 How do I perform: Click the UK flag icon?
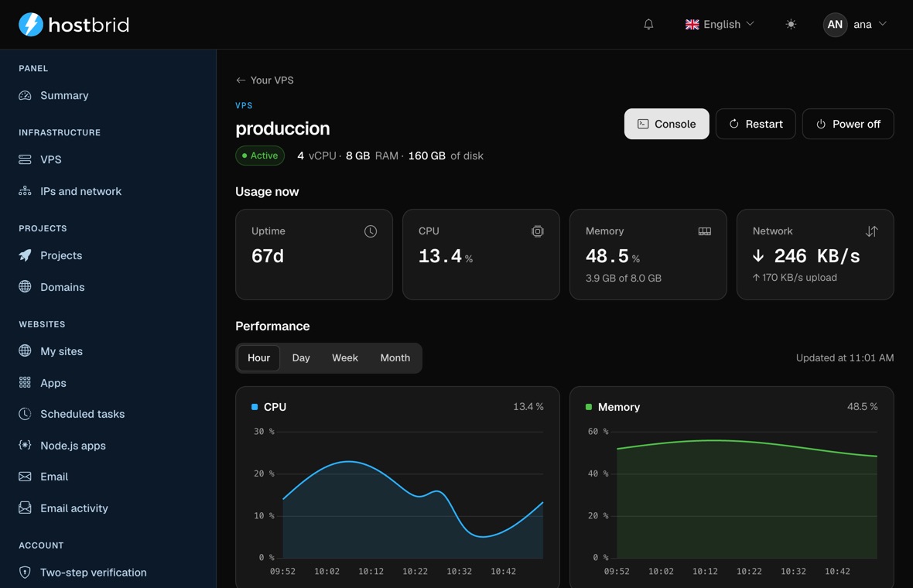pyautogui.click(x=692, y=25)
